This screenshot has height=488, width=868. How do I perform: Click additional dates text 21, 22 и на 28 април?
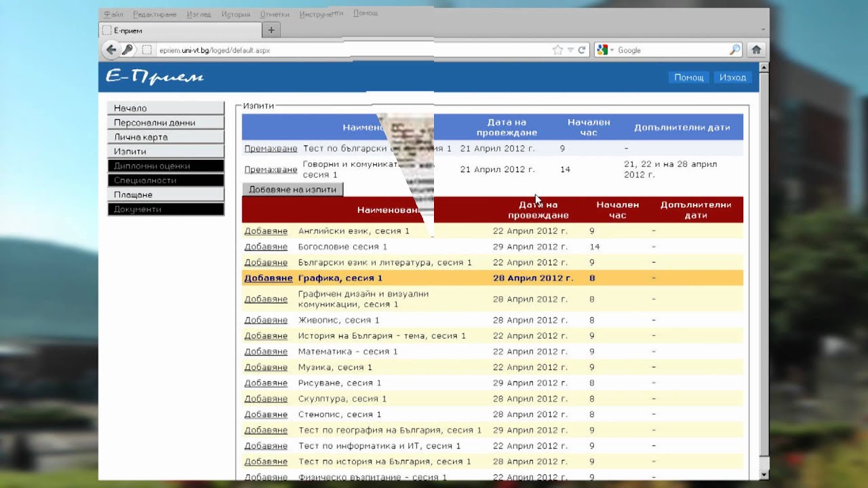tap(670, 169)
